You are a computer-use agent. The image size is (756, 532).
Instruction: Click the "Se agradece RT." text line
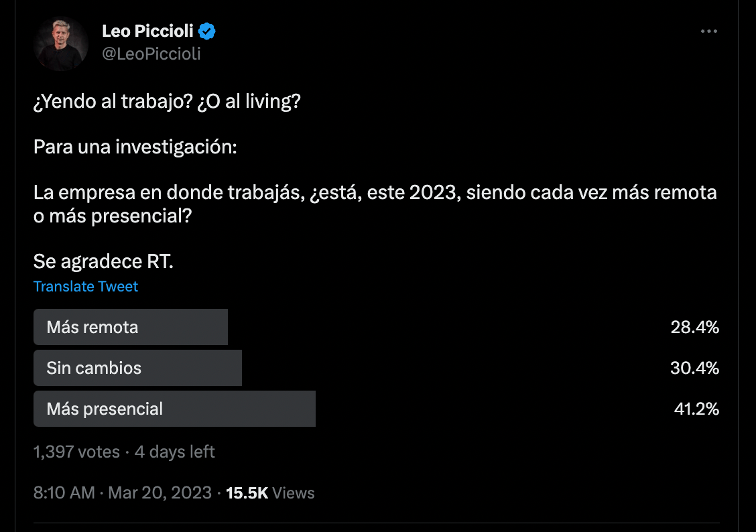pyautogui.click(x=103, y=261)
